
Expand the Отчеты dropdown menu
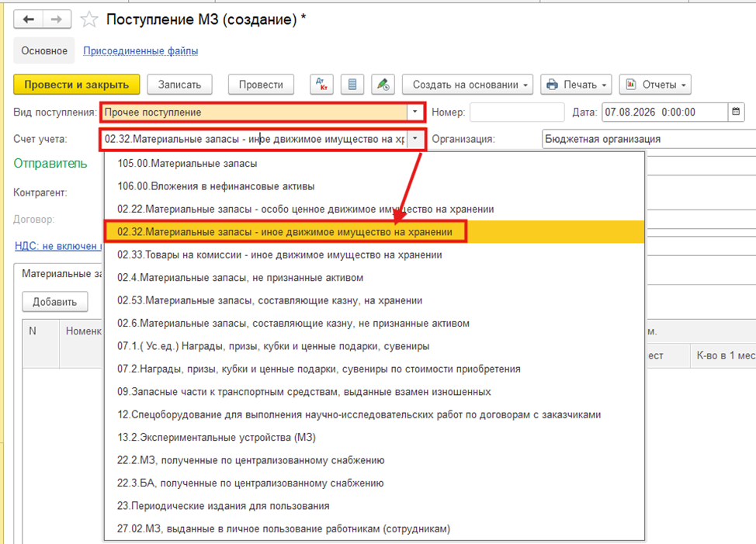pyautogui.click(x=655, y=85)
